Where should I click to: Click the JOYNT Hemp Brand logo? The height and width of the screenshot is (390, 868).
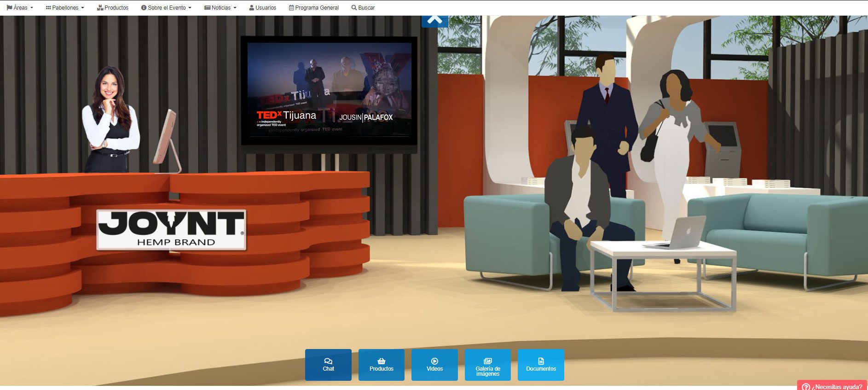171,230
